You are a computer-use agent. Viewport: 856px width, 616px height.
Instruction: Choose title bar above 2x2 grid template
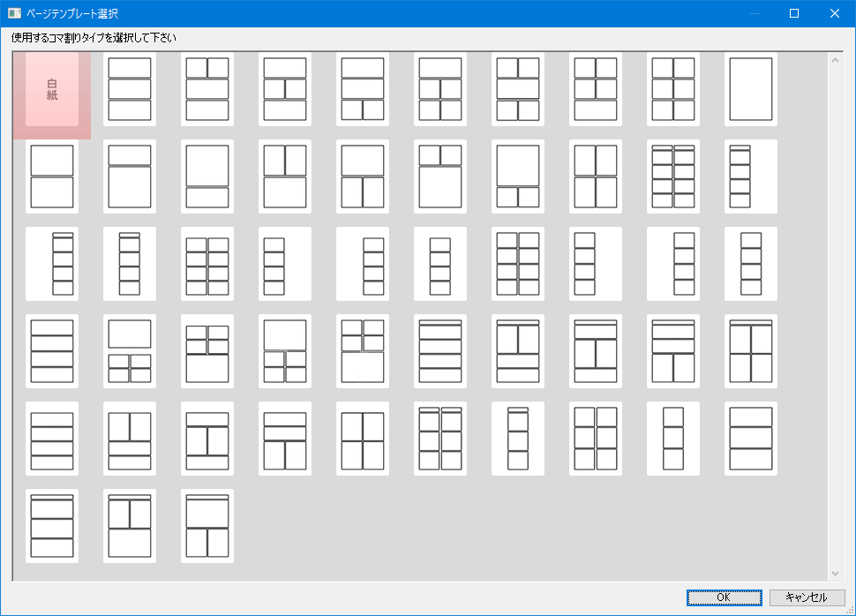pos(751,351)
